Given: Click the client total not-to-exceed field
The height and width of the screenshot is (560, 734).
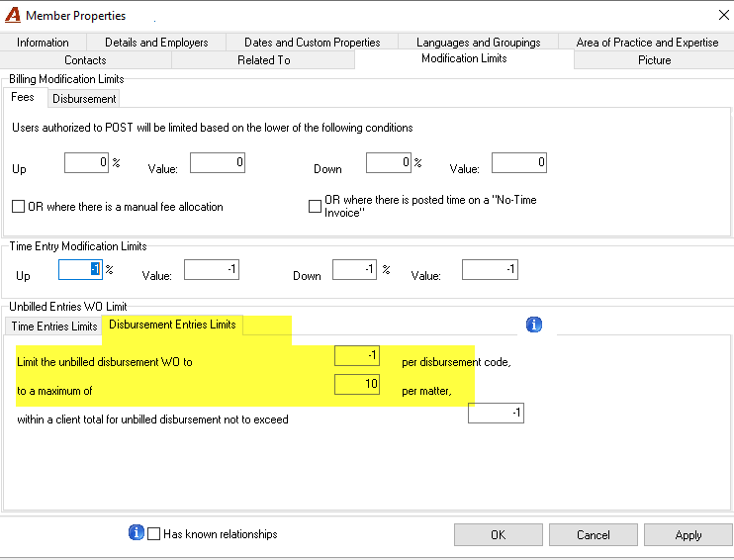Looking at the screenshot, I should (496, 413).
